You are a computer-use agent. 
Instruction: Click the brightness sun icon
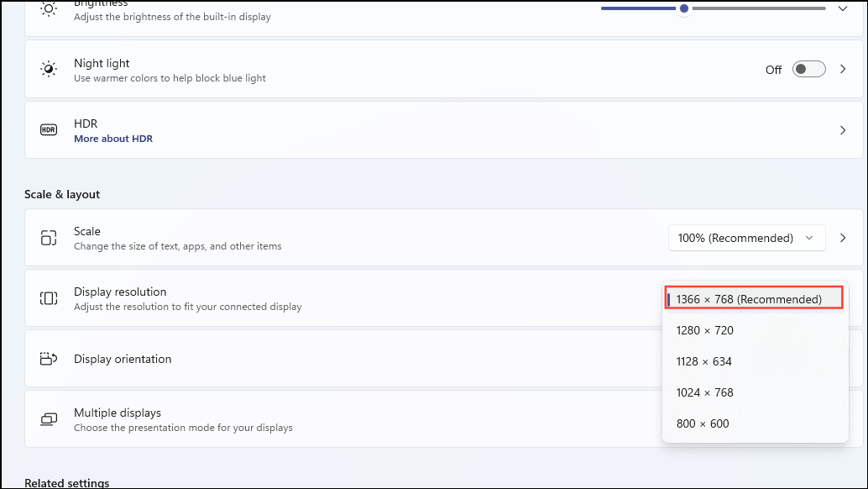tap(48, 8)
